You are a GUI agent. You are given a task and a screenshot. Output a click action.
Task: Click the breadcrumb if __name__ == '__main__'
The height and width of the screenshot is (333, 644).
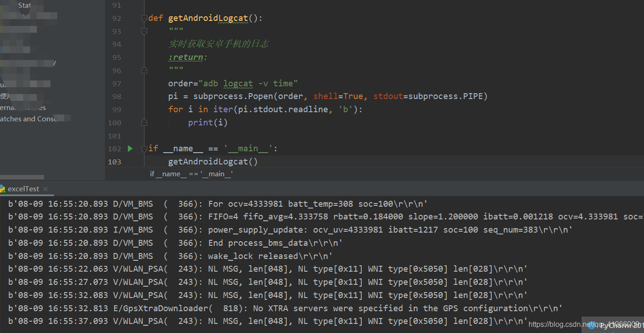[191, 174]
